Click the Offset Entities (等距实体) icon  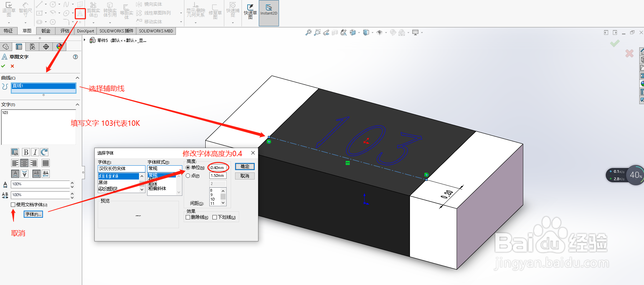127,11
